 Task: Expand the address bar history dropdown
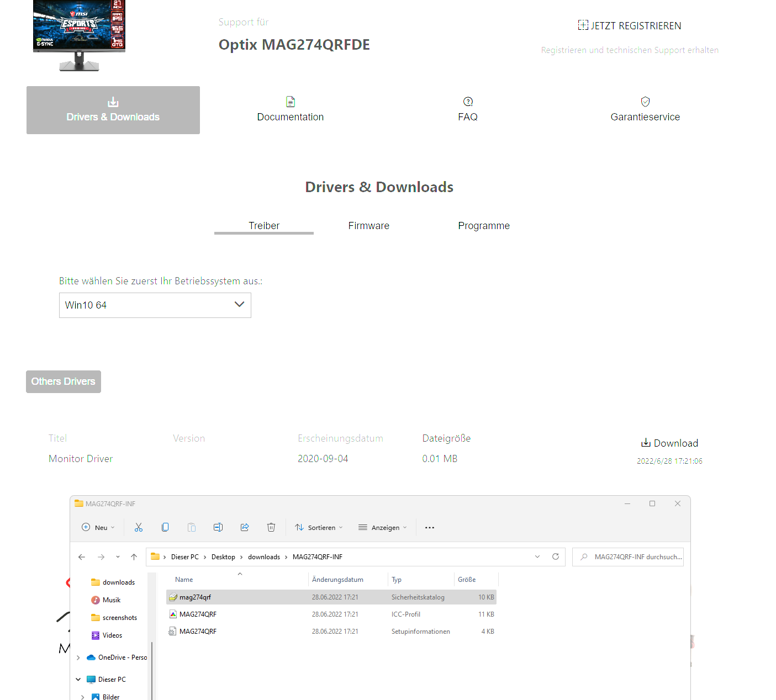pyautogui.click(x=537, y=556)
